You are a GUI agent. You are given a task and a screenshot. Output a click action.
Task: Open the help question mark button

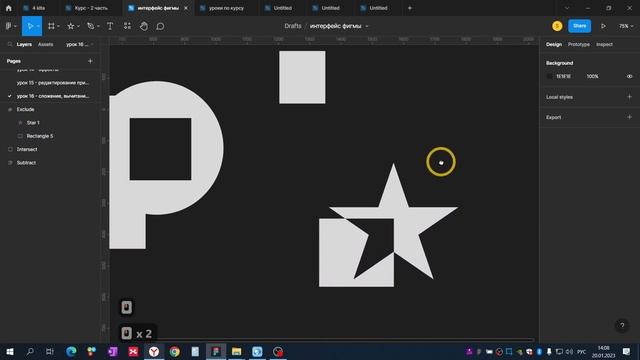pos(622,325)
